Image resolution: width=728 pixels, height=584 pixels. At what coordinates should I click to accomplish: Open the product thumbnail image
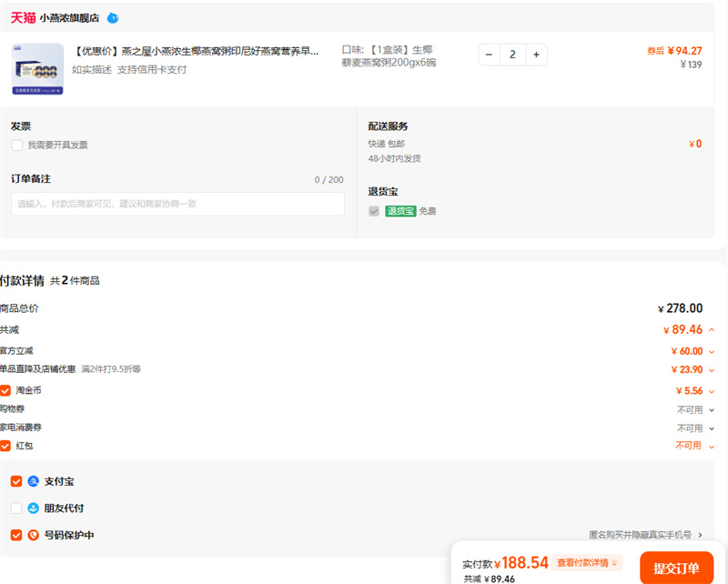[37, 69]
